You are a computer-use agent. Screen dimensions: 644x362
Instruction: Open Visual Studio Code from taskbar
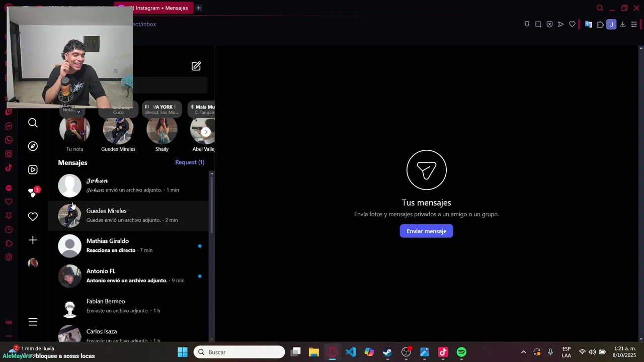click(351, 352)
